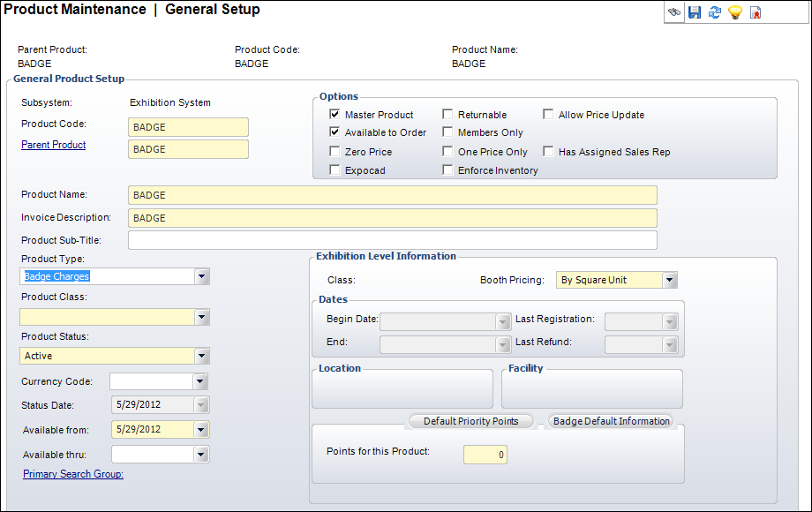Expand the Product Status dropdown

click(x=201, y=355)
